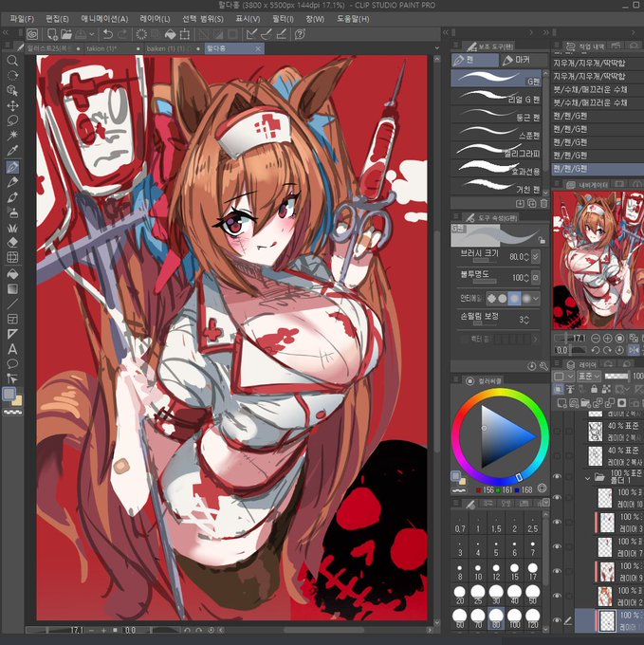644x645 pixels.
Task: Select brush size preset 50
Action: pos(532,595)
